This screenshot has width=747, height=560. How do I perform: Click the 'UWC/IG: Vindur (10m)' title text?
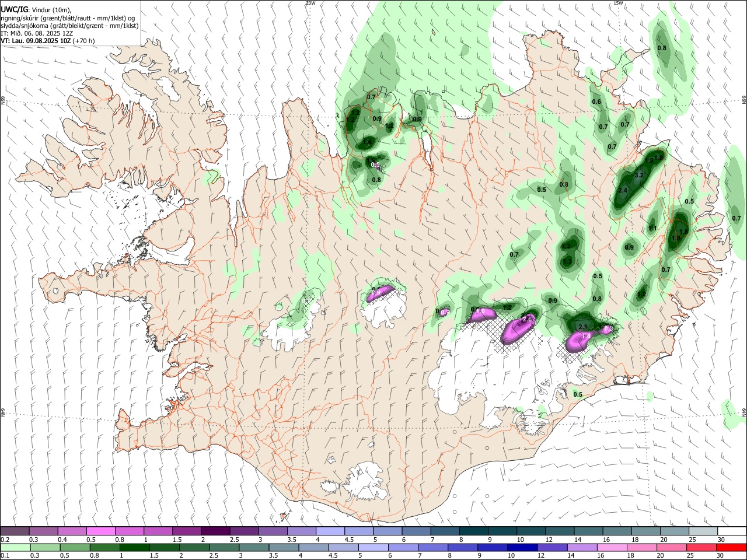[x=36, y=9]
